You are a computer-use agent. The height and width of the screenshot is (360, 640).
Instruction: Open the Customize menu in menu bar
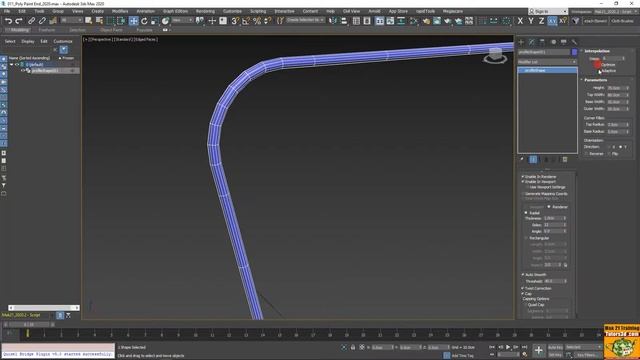tap(232, 11)
